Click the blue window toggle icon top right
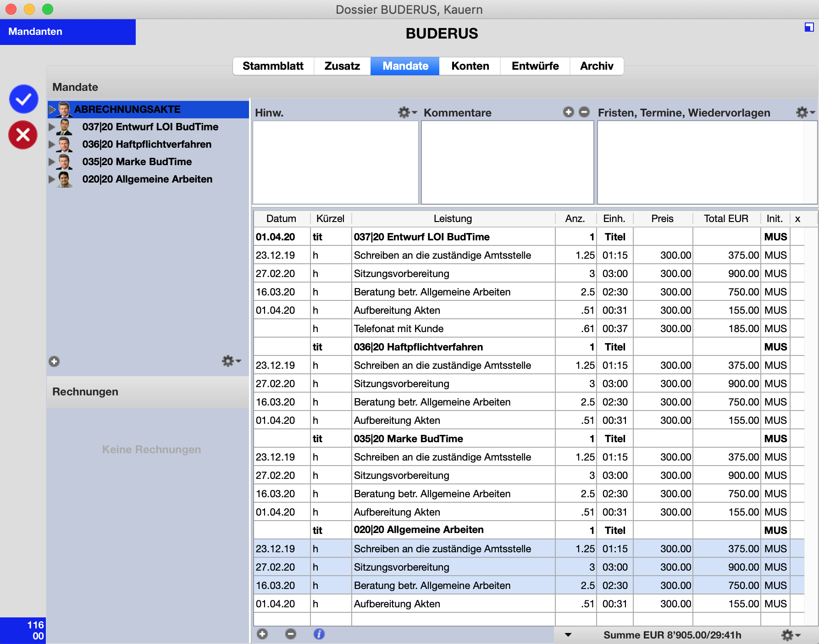The width and height of the screenshot is (819, 644). [x=809, y=28]
